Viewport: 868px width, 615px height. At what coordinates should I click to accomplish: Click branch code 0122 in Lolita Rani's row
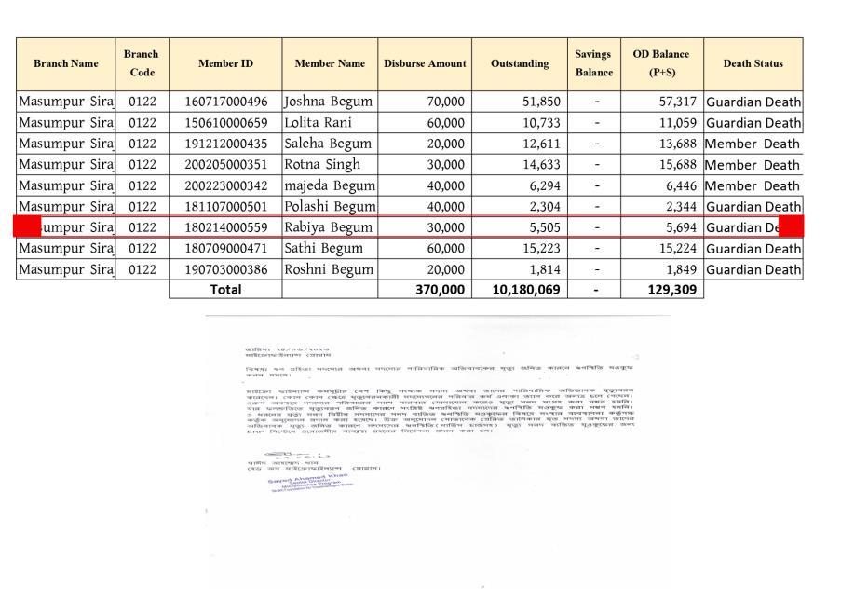(142, 123)
